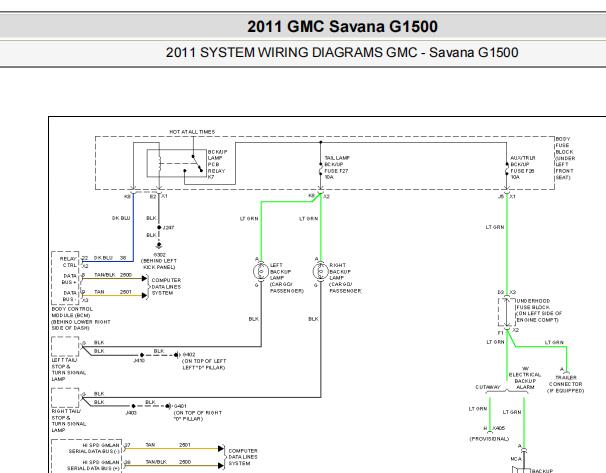Click the G402 ground label
Viewport: 606px width, 473px height.
click(x=189, y=354)
